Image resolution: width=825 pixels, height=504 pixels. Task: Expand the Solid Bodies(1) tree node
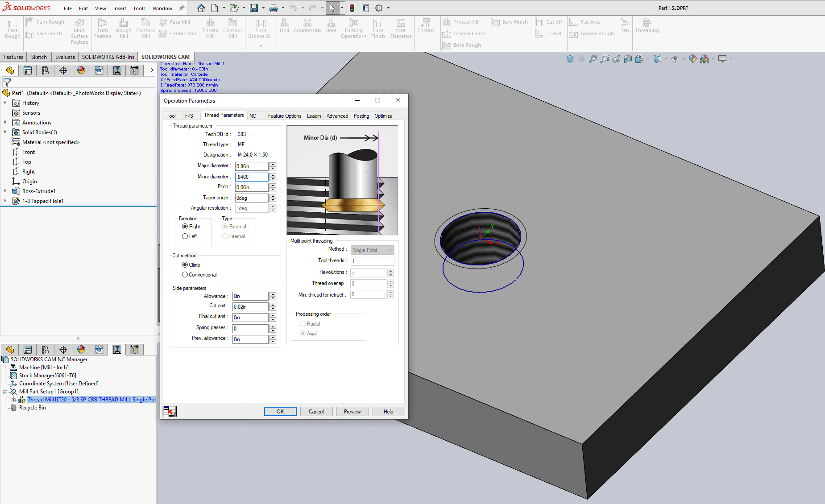pos(5,132)
